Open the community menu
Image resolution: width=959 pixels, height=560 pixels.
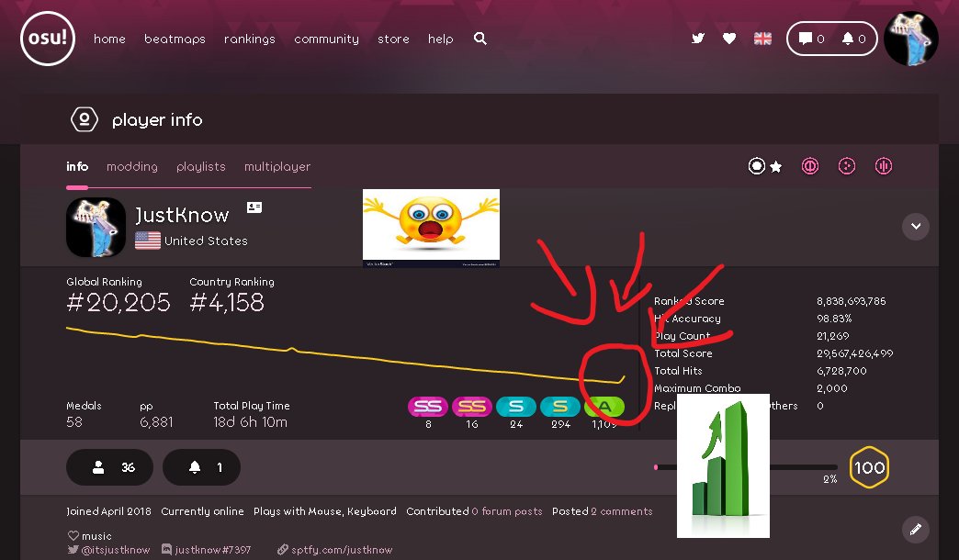327,39
